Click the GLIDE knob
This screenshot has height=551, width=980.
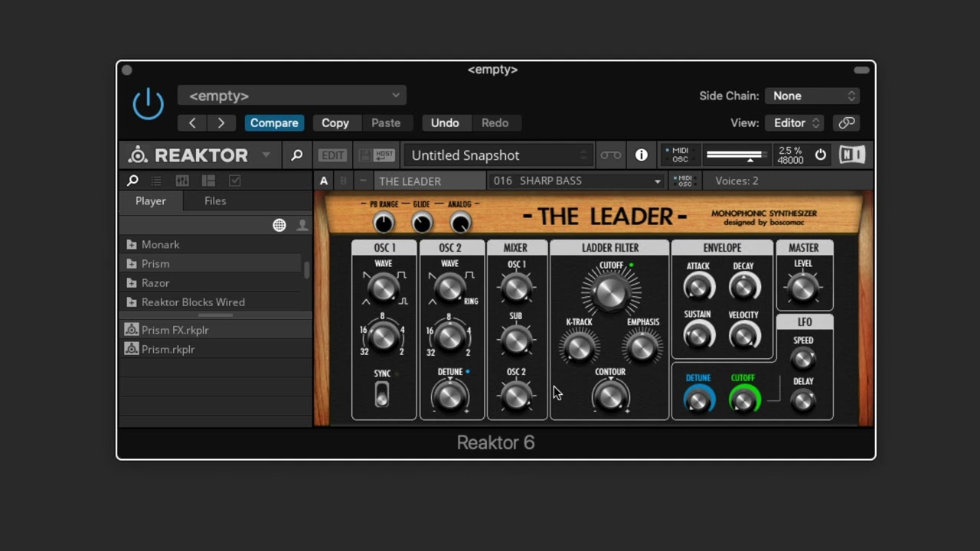tap(422, 223)
